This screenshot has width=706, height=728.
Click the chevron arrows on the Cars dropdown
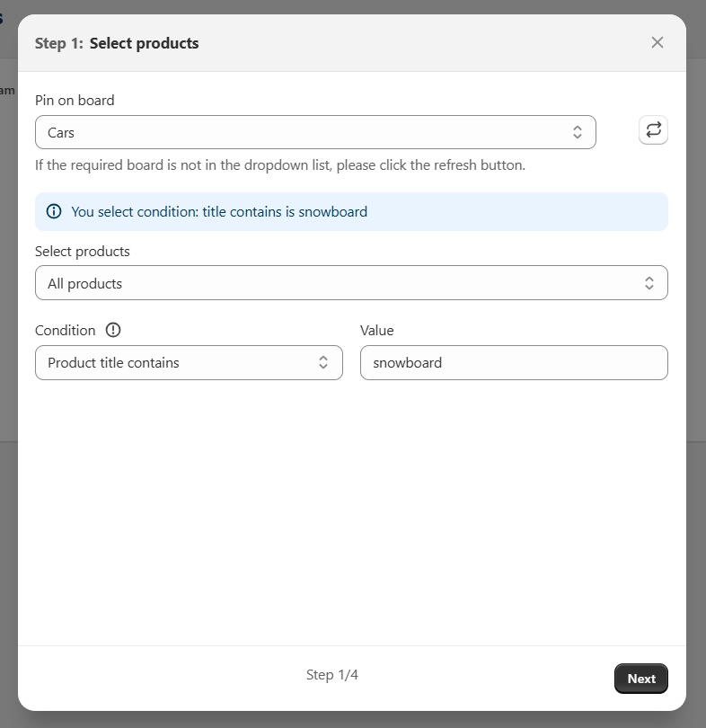coord(578,132)
